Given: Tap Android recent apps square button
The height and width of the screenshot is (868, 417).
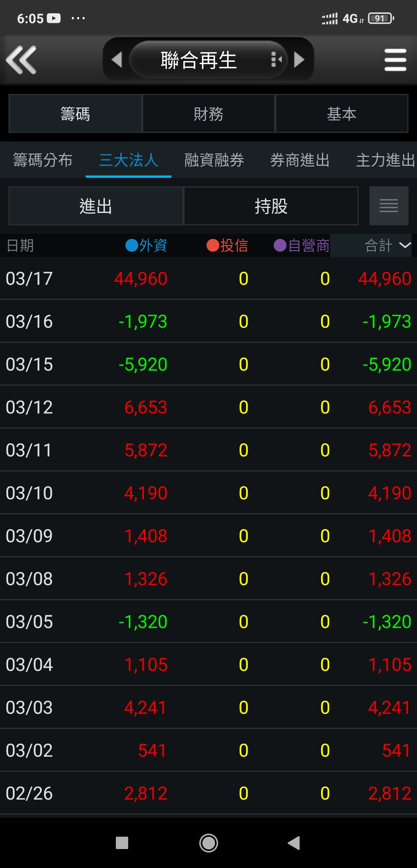Looking at the screenshot, I should 122,843.
